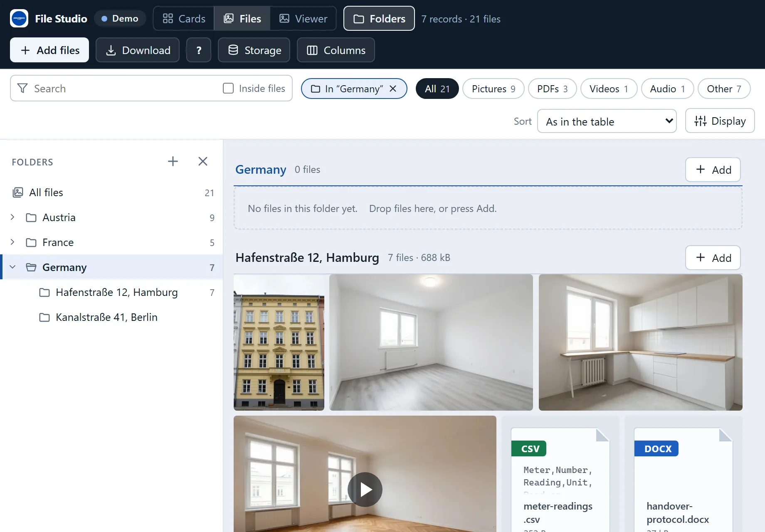Close the Folders sidebar panel
765x532 pixels.
pos(203,161)
